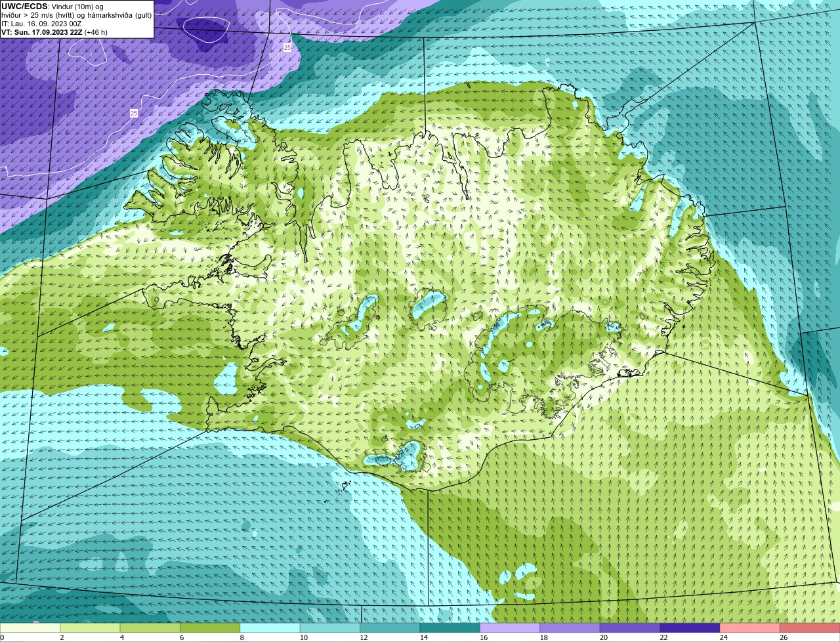Click the "0" scale number
The width and height of the screenshot is (840, 642).
pyautogui.click(x=2, y=637)
